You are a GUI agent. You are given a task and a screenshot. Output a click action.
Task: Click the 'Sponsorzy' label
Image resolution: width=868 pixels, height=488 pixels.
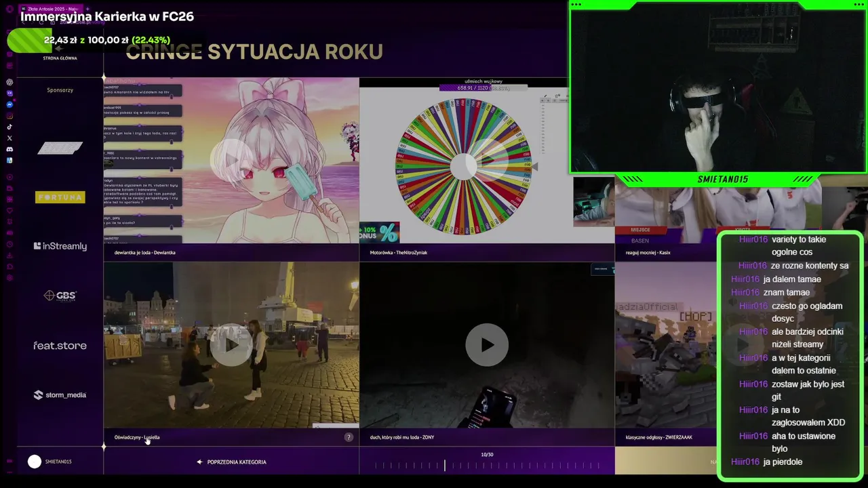click(x=60, y=90)
